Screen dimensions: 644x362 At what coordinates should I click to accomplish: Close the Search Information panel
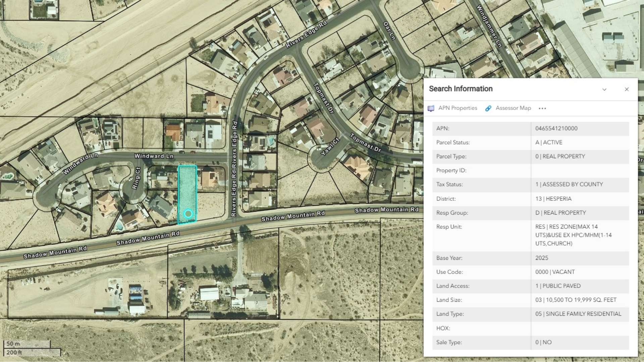[627, 89]
